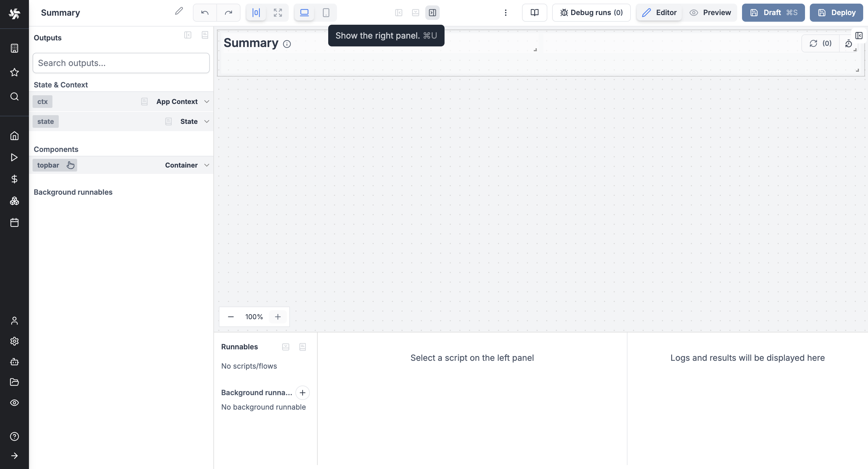868x469 pixels.
Task: Click the zoom increase plus button
Action: pos(278,316)
